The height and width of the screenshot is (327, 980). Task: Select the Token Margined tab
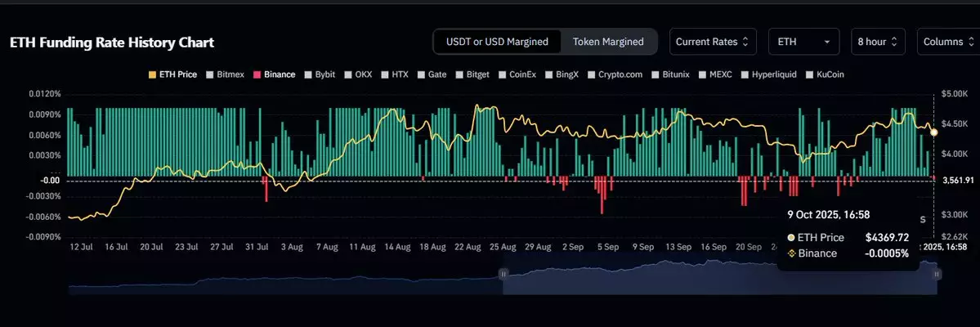(607, 42)
